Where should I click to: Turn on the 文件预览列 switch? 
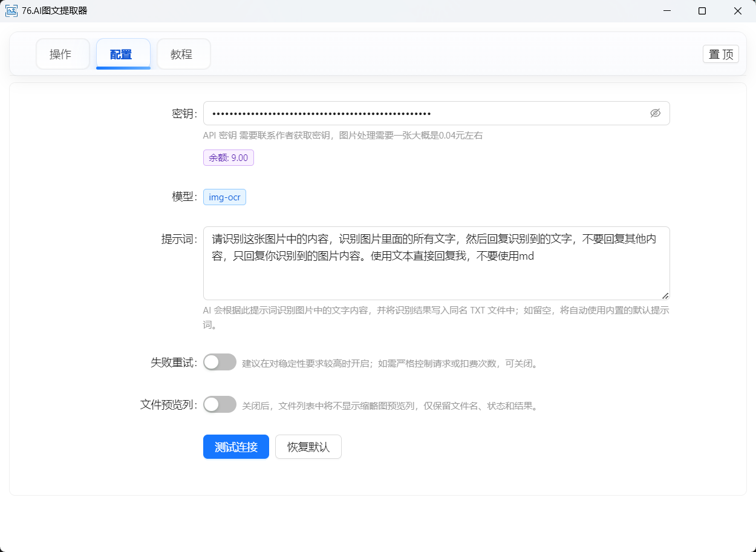coord(220,405)
